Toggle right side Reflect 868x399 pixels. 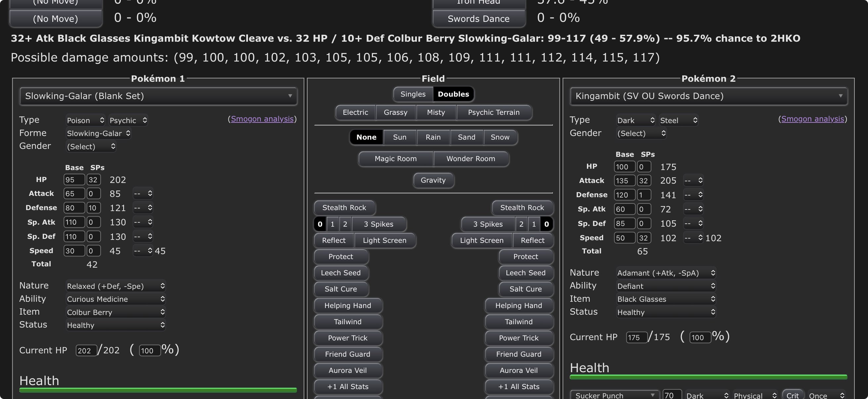532,241
